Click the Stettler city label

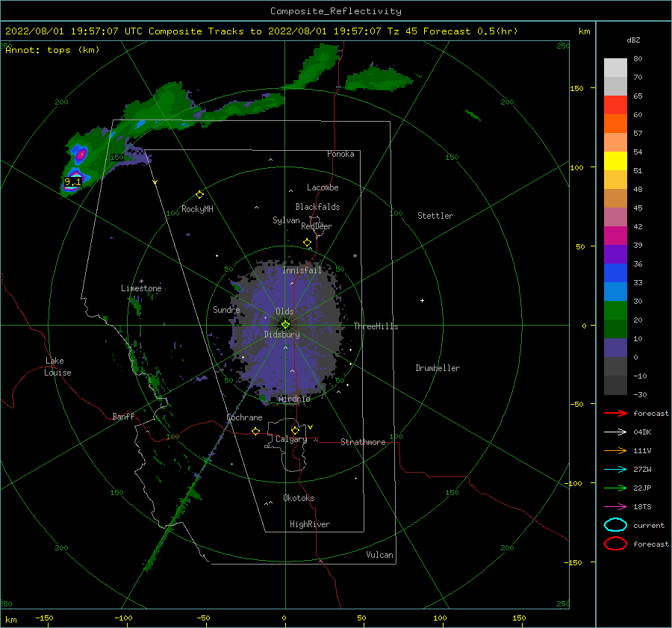[x=435, y=216]
